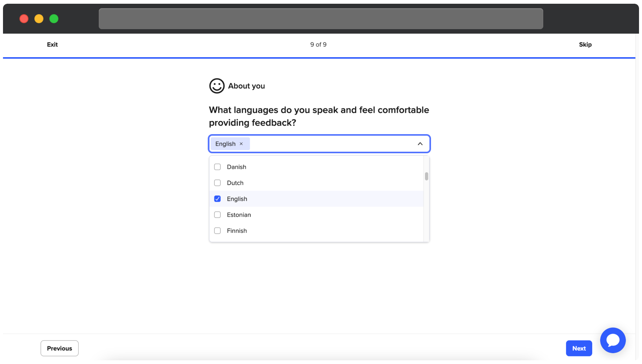
Task: Click the Next button
Action: [x=579, y=348]
